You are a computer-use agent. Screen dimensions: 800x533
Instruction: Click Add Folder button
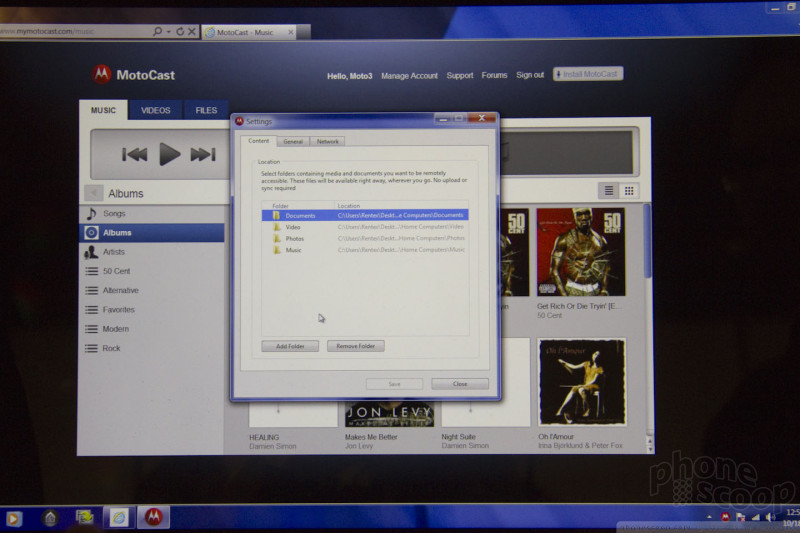[x=290, y=346]
